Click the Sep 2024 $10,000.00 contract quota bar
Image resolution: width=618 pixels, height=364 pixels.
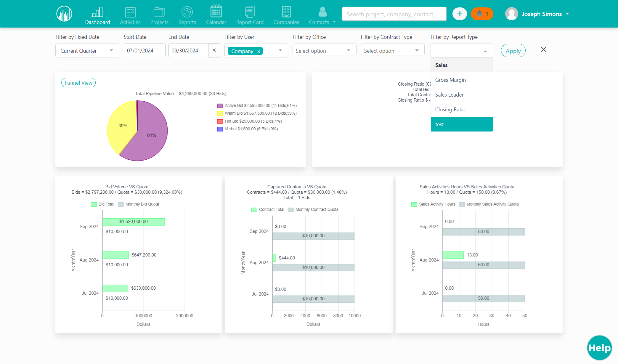click(x=313, y=236)
